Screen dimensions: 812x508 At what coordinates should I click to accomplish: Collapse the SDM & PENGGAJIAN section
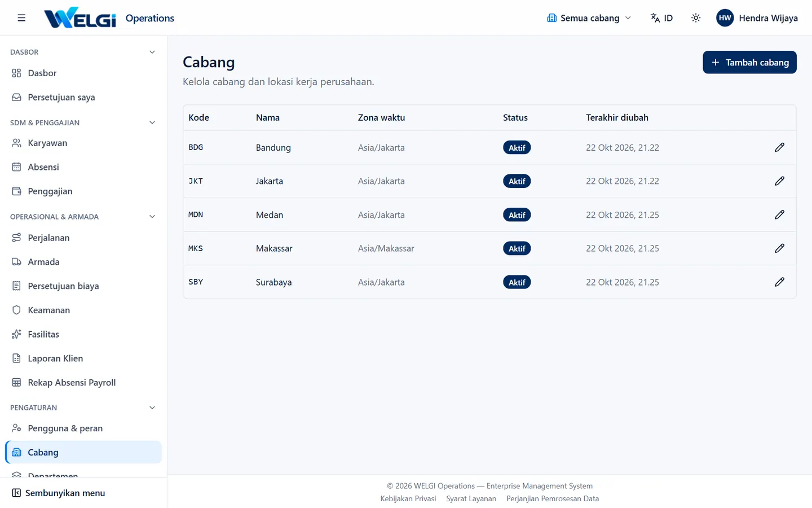152,122
